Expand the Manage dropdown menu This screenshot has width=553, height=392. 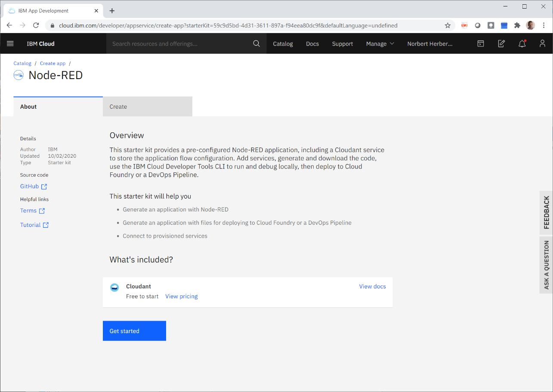point(380,43)
